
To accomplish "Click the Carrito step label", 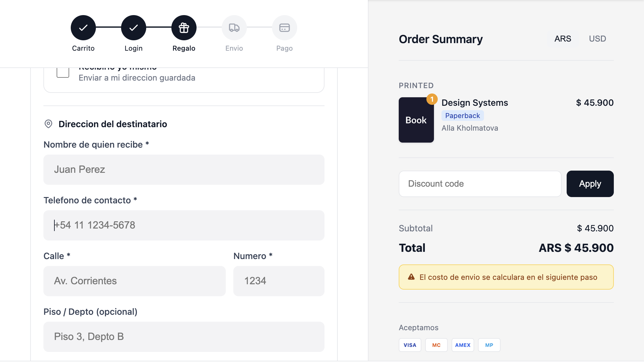I will (x=83, y=48).
